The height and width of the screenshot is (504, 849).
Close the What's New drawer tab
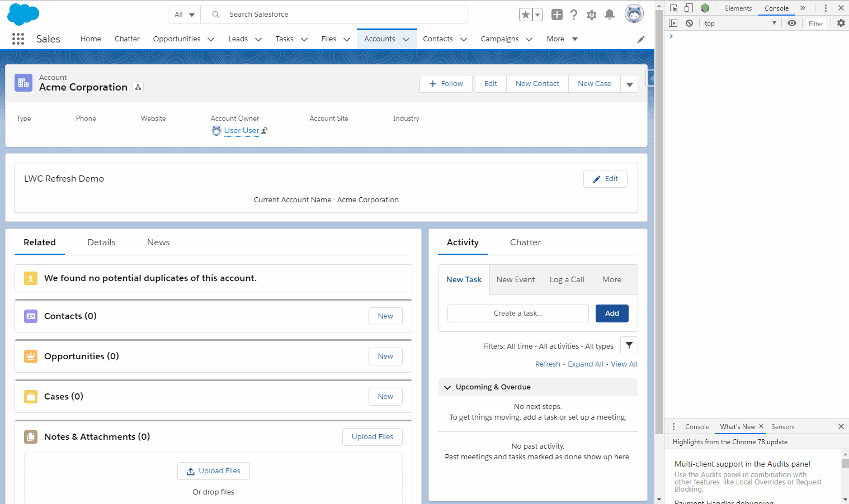pyautogui.click(x=761, y=426)
